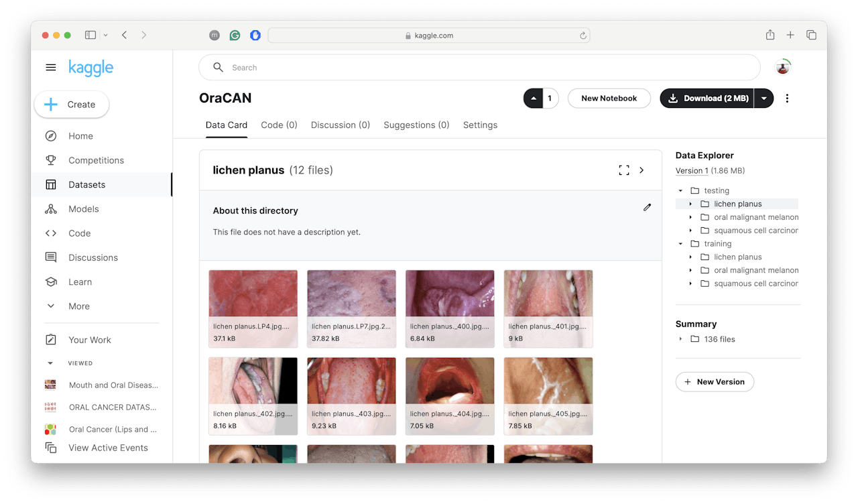Expand the More menu in sidebar
This screenshot has width=858, height=504.
(x=51, y=306)
